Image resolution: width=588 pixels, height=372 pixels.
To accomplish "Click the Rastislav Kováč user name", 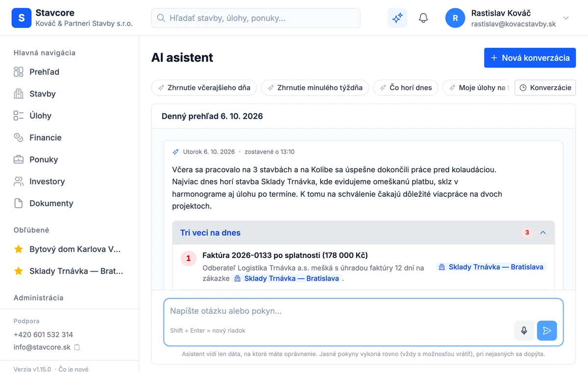I will [501, 13].
